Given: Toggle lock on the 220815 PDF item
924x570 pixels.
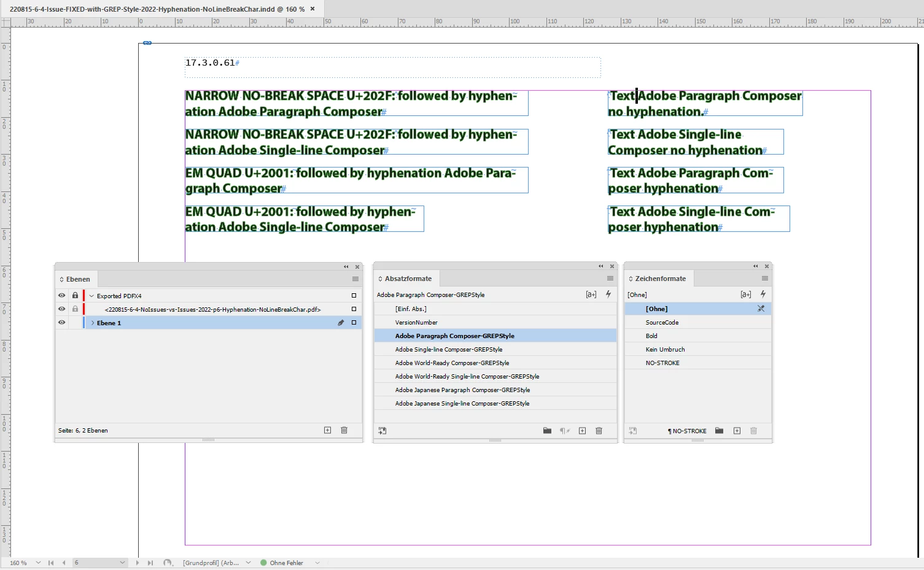Looking at the screenshot, I should (75, 309).
